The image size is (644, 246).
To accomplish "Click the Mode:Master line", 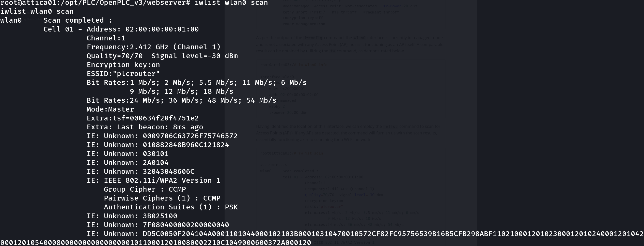I will [x=110, y=109].
